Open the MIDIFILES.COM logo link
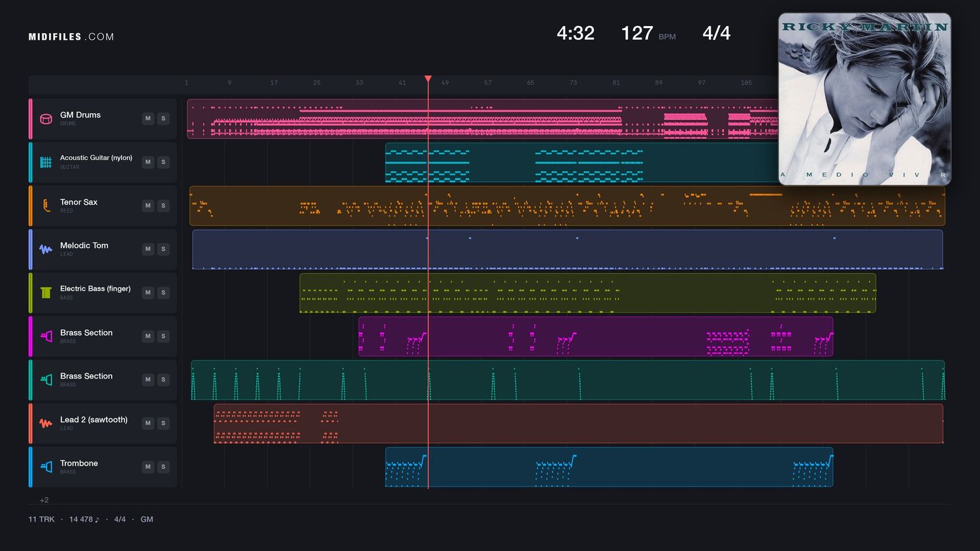The width and height of the screenshot is (980, 551). [71, 37]
